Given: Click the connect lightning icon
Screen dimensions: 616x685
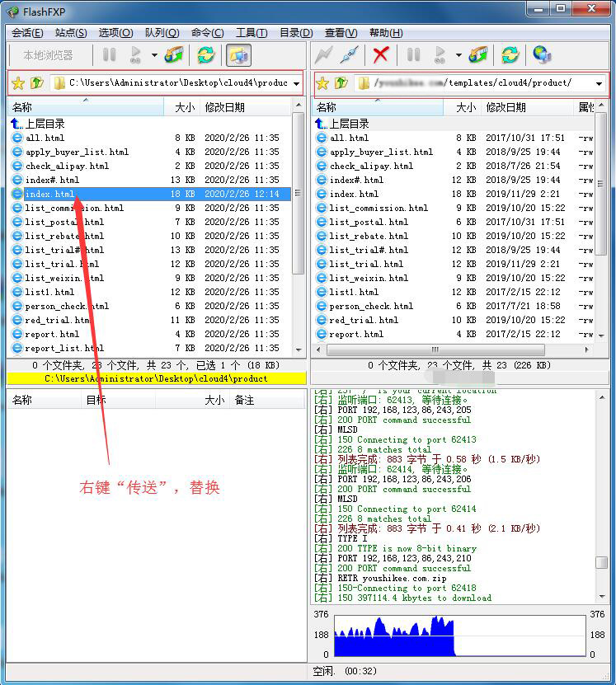Looking at the screenshot, I should point(324,55).
